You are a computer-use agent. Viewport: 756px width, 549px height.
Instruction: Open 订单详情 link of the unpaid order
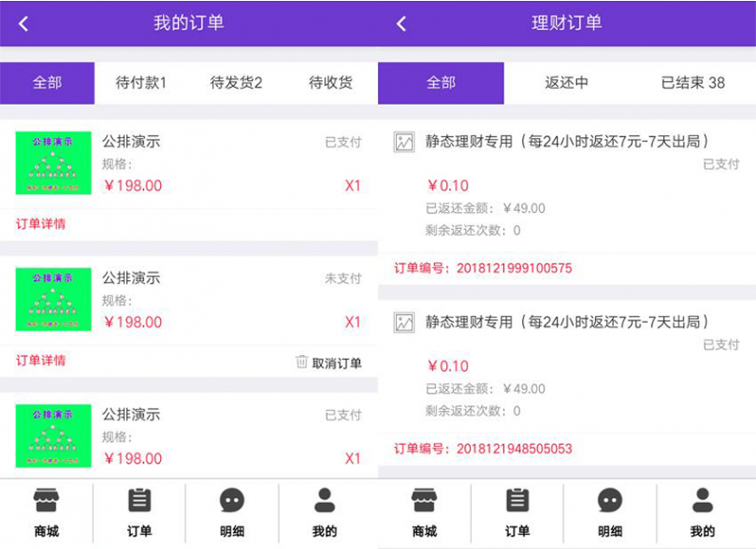[41, 360]
